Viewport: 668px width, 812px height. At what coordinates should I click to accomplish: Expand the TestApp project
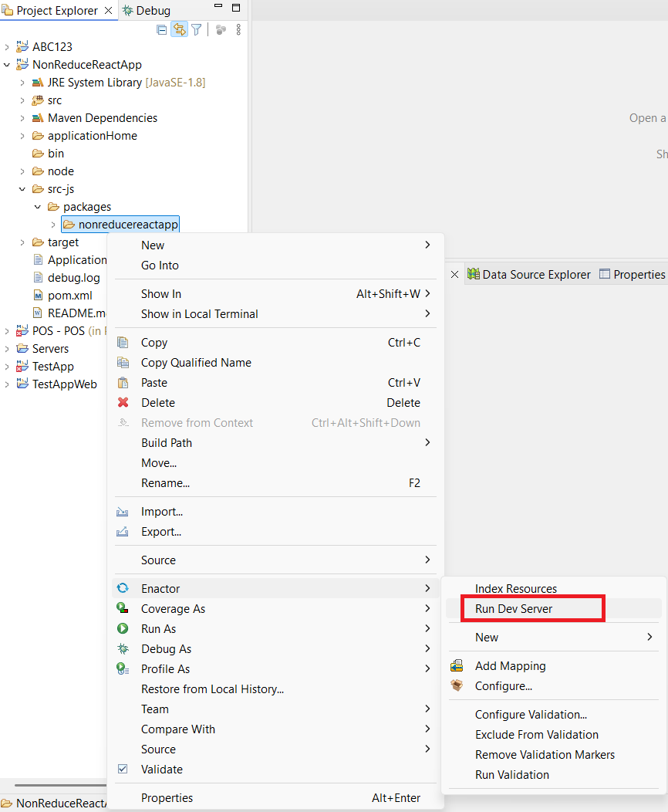click(x=7, y=367)
